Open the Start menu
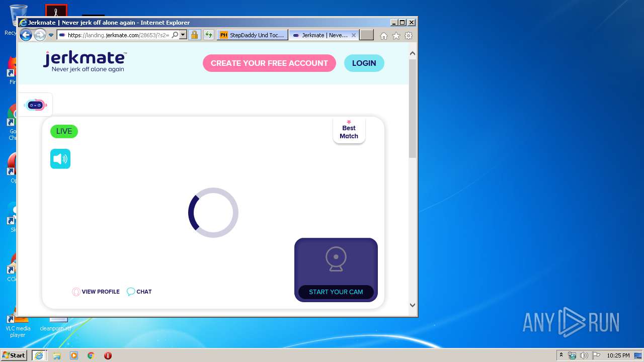Viewport: 644px width, 362px height. click(x=14, y=355)
